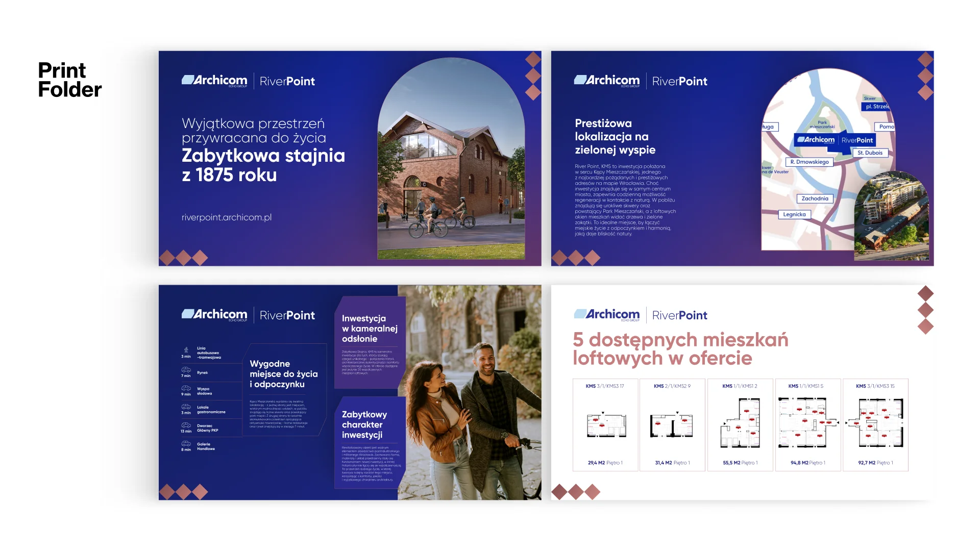Open the riverpoint.archicom.pl web address
980x551 pixels.
point(227,217)
